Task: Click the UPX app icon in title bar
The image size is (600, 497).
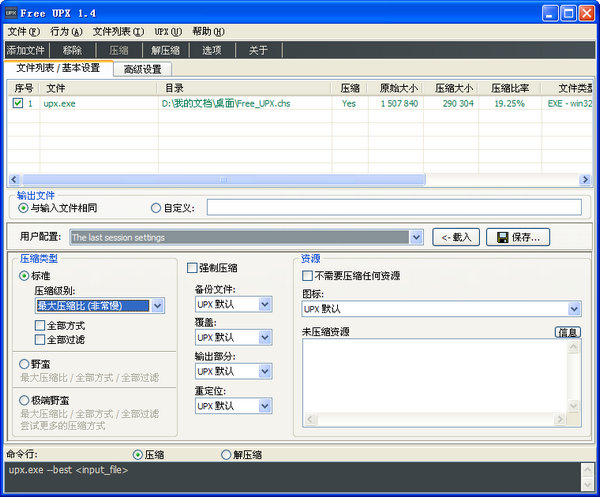Action: click(11, 13)
